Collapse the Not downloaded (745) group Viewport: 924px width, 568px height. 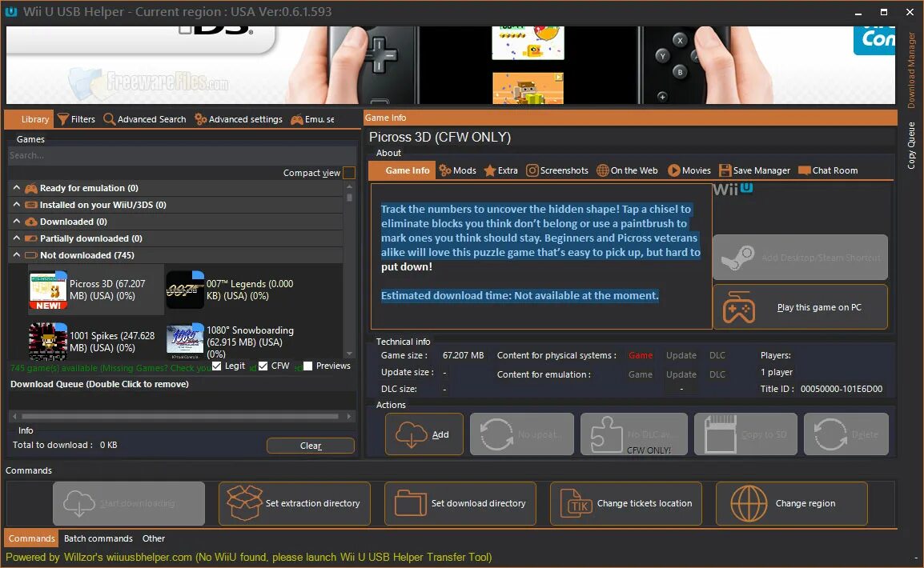(x=17, y=255)
